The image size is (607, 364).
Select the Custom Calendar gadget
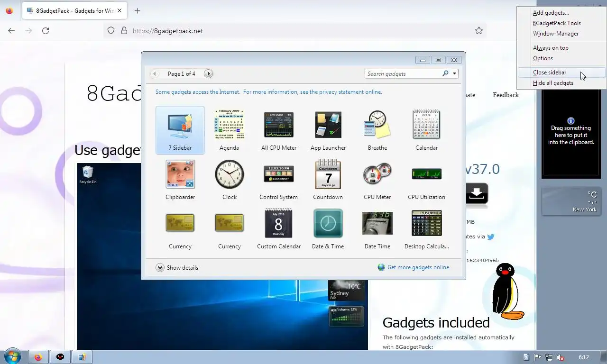pos(279,229)
